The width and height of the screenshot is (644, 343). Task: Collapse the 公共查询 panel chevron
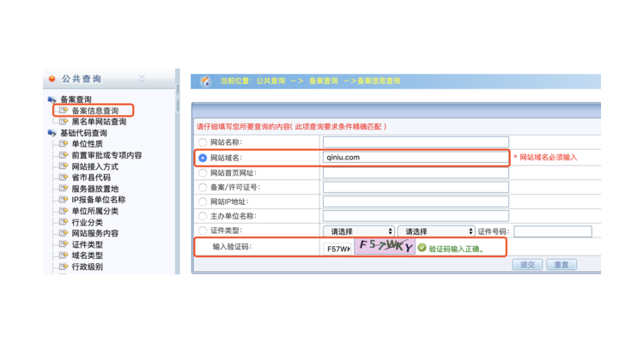coord(142,78)
